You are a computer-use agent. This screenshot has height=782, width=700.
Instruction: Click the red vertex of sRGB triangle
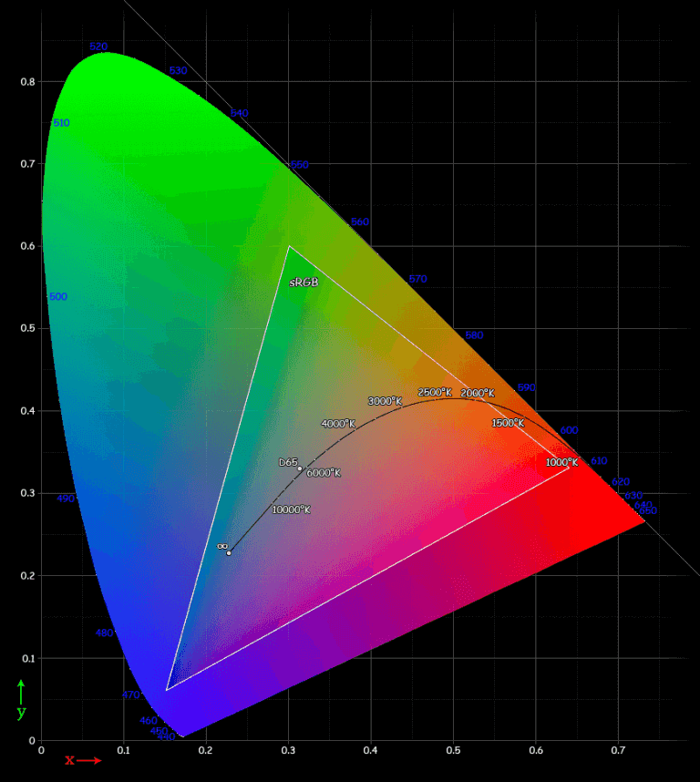coord(569,468)
